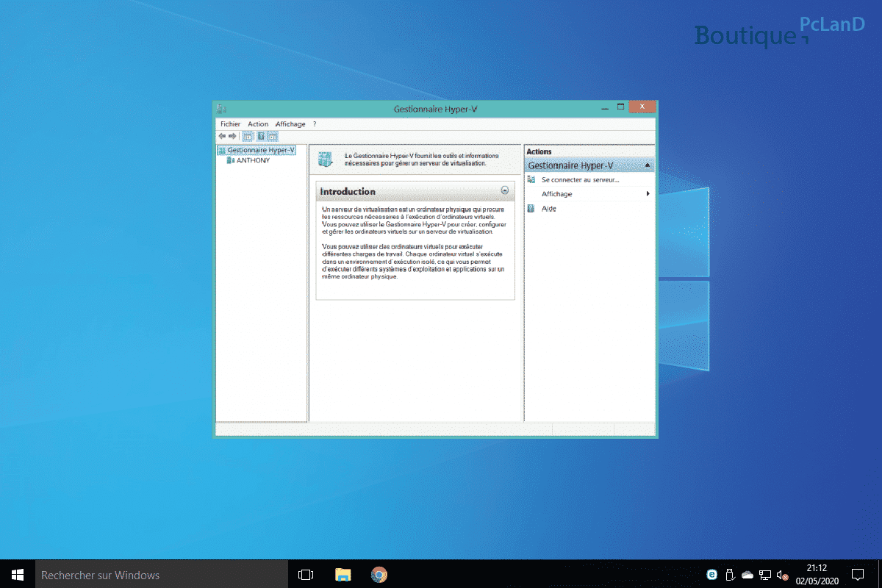Click the safely remove USB tray icon

click(730, 575)
